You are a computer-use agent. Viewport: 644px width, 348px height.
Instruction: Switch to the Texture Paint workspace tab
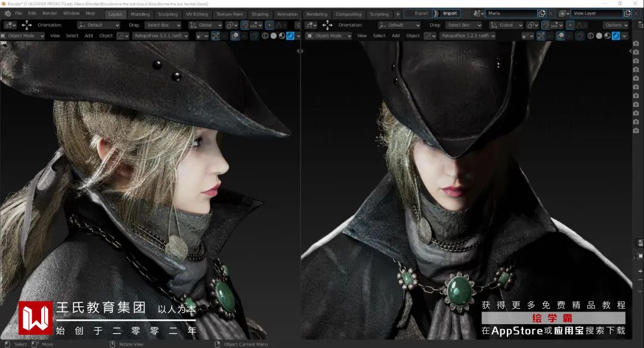(230, 14)
